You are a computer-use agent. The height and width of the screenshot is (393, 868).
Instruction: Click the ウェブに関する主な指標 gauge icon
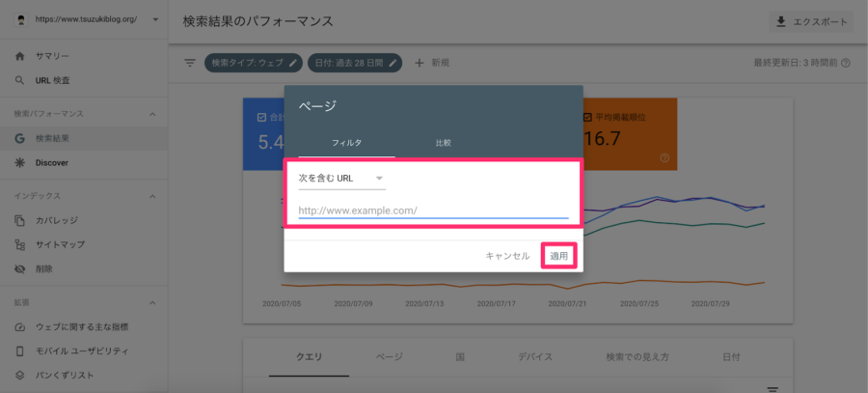20,327
